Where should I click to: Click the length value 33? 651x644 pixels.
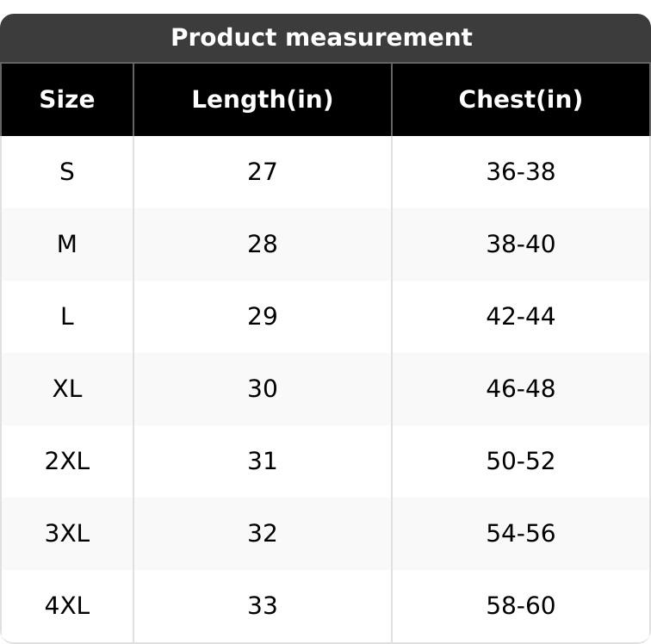pyautogui.click(x=262, y=606)
